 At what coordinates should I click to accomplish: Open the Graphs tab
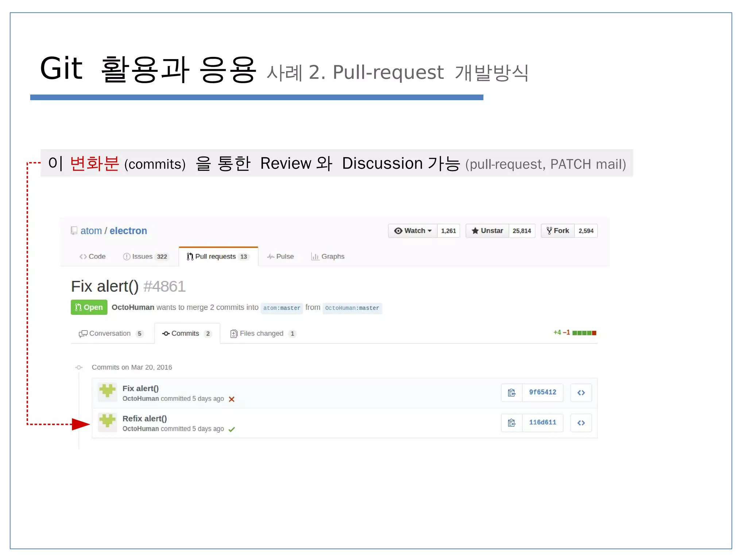(328, 256)
